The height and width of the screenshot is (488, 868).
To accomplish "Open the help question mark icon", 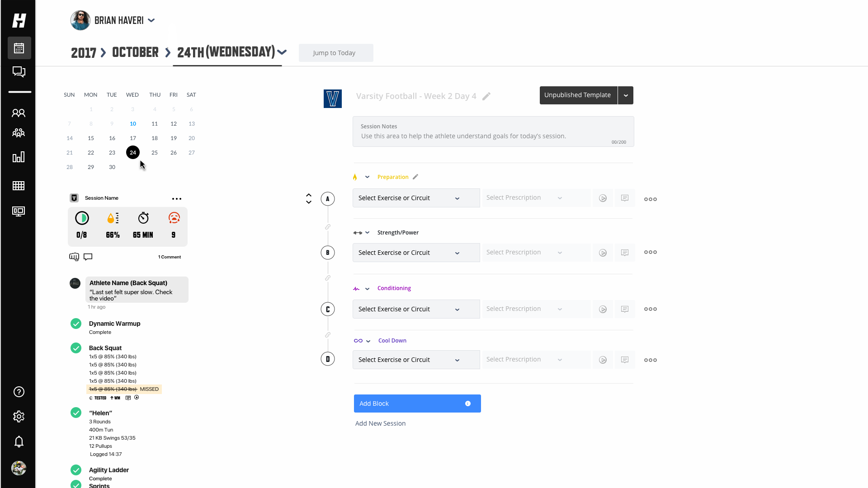I will (x=19, y=392).
